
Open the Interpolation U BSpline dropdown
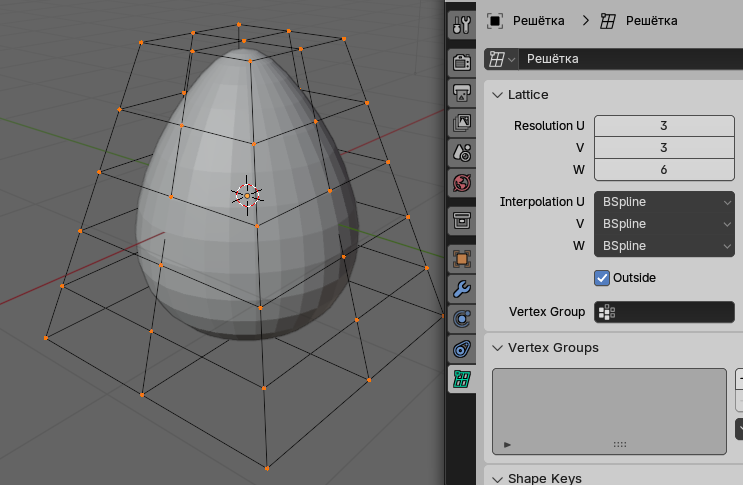tap(664, 202)
